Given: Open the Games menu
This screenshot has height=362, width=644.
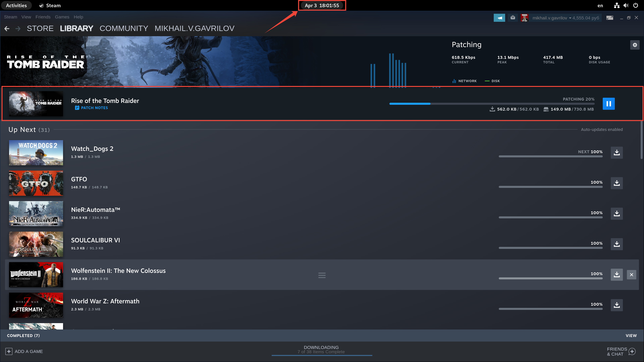Looking at the screenshot, I should [x=62, y=17].
